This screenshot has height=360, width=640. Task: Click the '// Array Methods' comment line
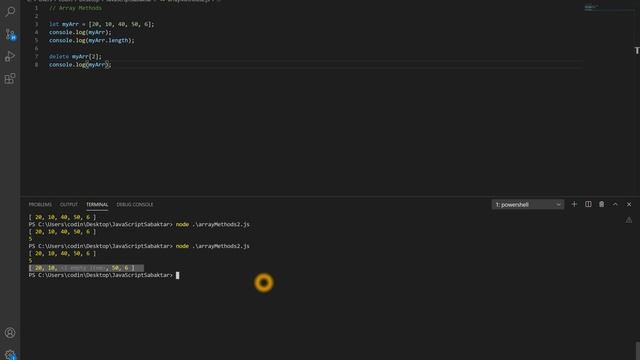coord(76,8)
